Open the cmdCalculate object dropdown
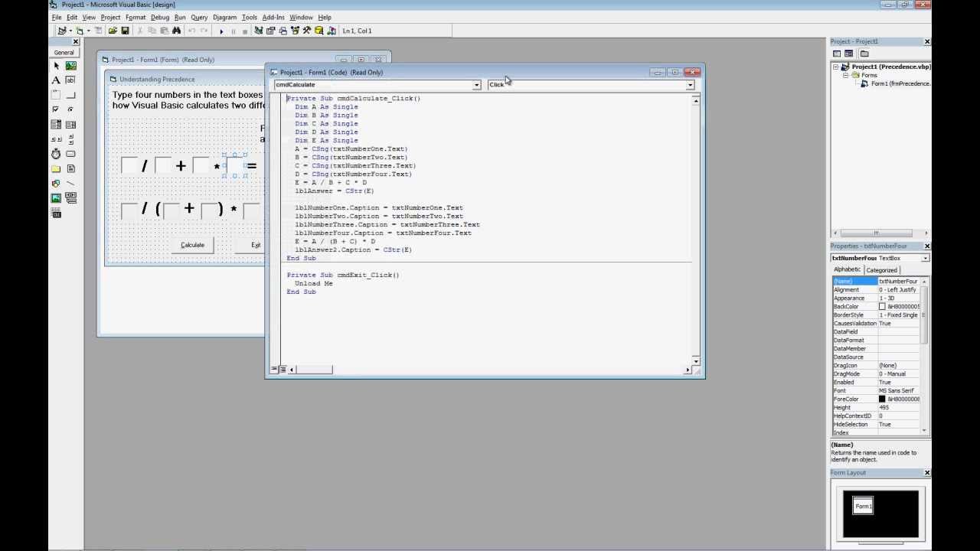 coord(476,85)
